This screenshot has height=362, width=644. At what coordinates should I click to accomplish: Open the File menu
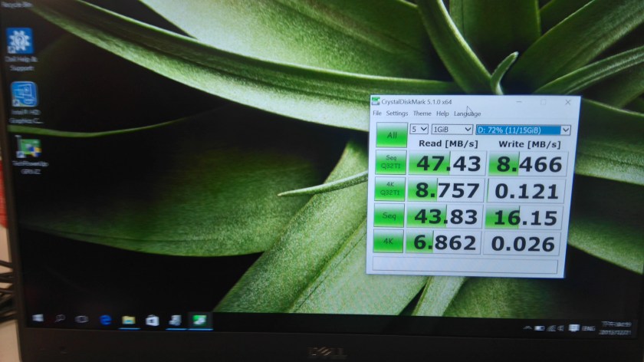point(376,114)
